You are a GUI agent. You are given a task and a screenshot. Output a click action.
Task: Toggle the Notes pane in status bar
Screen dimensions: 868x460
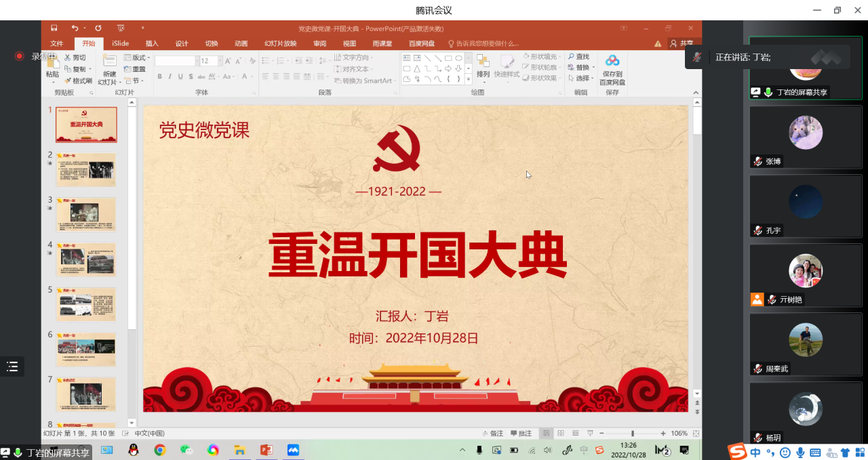point(493,434)
